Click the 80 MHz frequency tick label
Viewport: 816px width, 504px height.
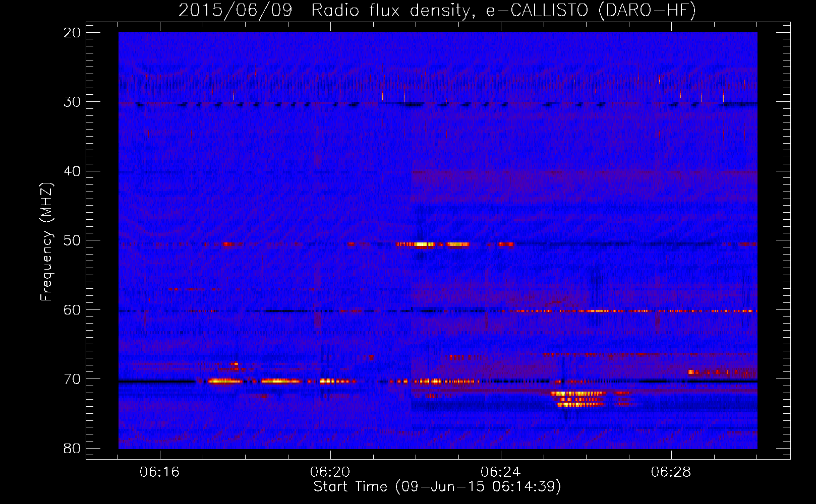pyautogui.click(x=72, y=448)
